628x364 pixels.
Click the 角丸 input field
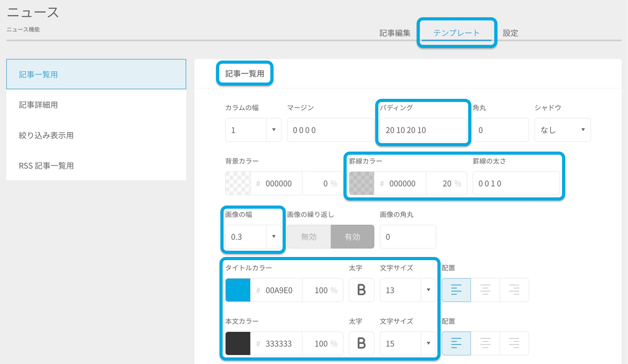point(501,130)
